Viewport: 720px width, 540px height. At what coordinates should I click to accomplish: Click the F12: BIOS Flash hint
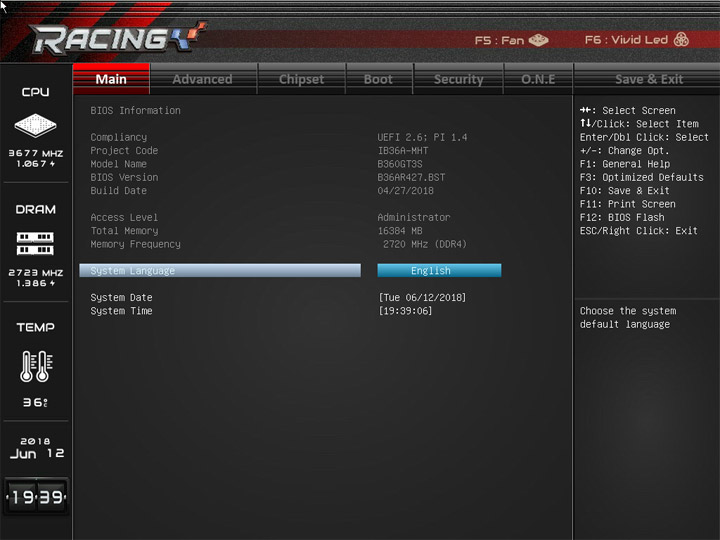(x=622, y=217)
